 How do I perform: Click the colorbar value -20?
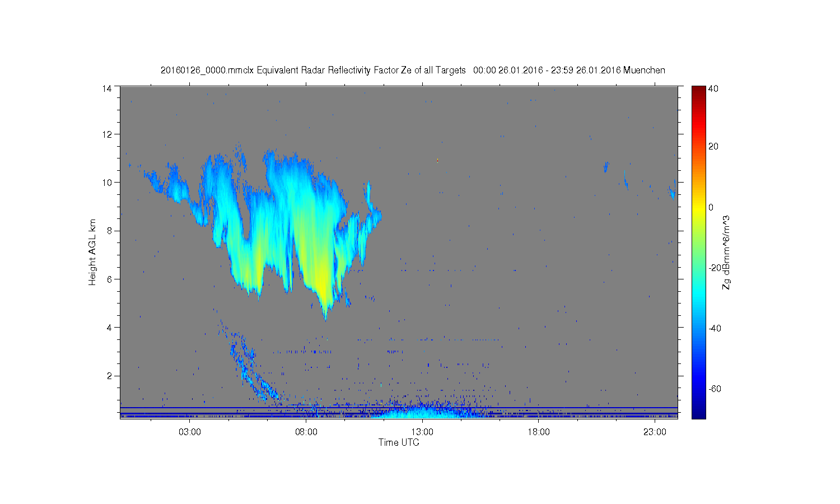(715, 268)
